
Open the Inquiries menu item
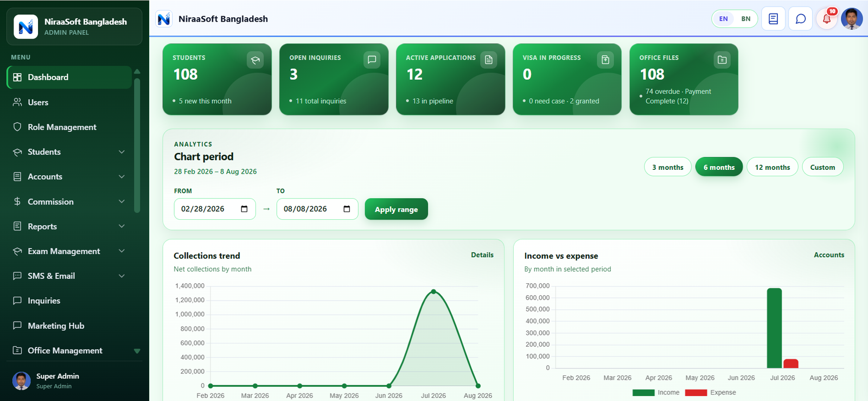click(x=69, y=301)
